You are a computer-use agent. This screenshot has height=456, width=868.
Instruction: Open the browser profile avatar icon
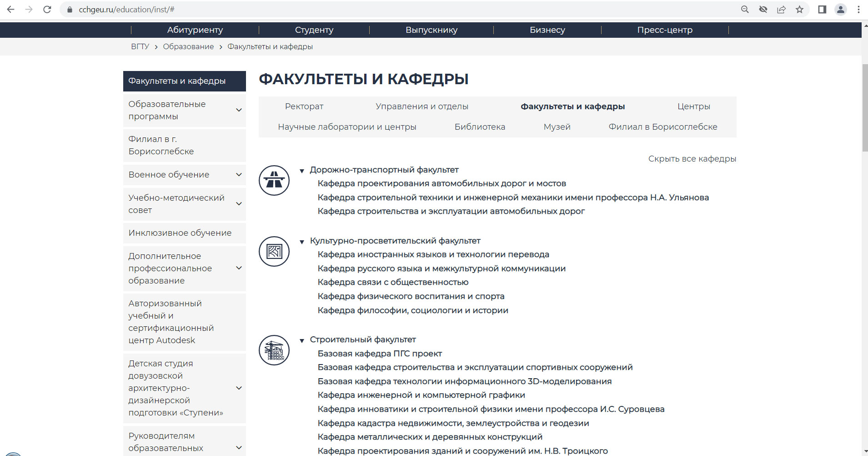840,10
